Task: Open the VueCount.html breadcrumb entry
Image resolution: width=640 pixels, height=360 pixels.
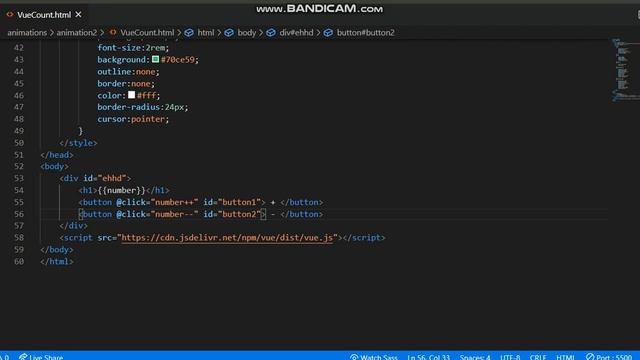Action: [x=147, y=33]
